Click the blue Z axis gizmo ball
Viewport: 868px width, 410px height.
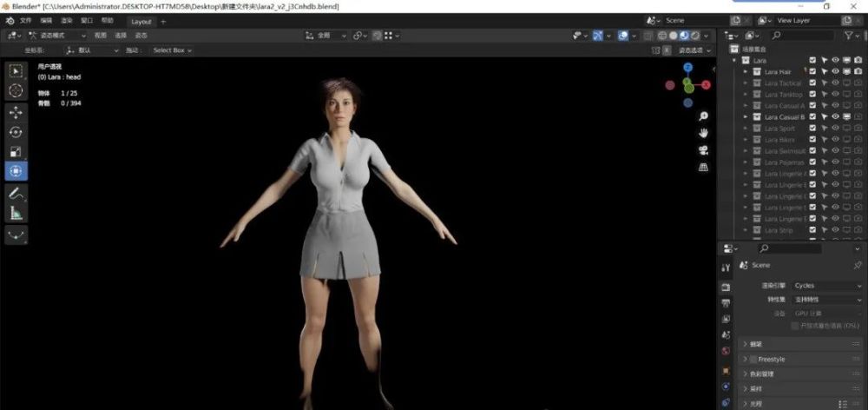pos(688,68)
